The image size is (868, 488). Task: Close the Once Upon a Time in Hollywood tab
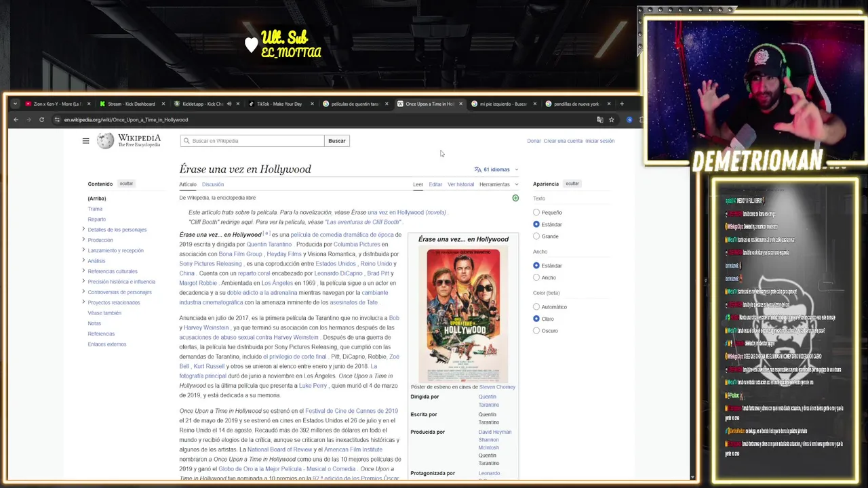[x=460, y=104]
